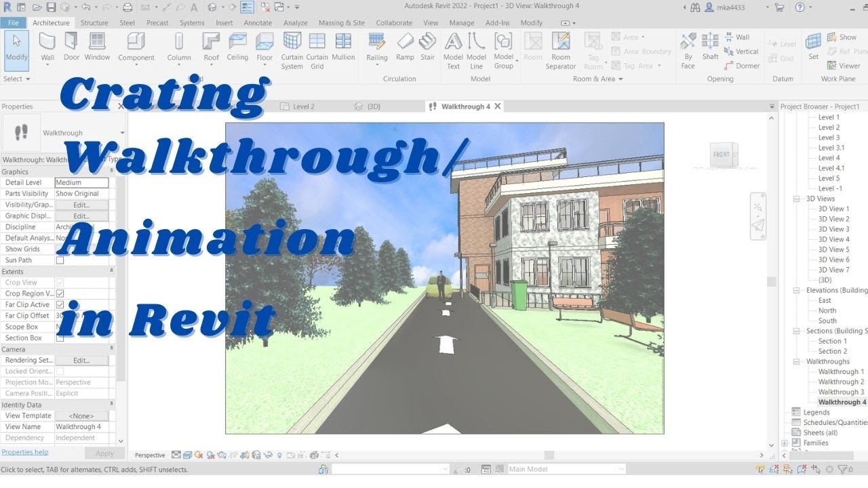
Task: Select the Door tool
Action: [71, 47]
